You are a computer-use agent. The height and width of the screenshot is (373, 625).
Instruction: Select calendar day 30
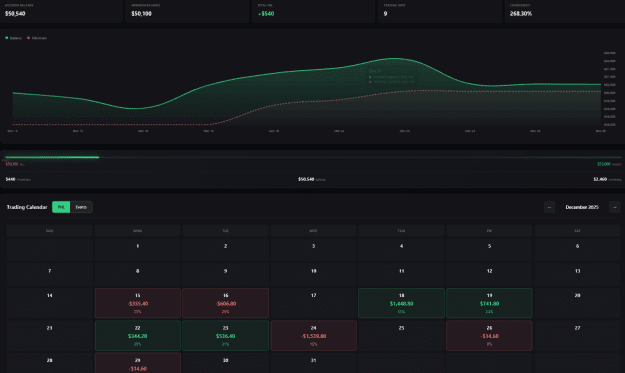tap(226, 363)
